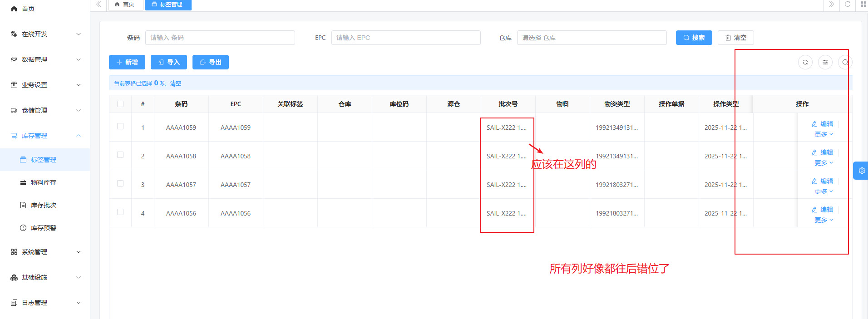Click the 清空 link in selection bar
868x319 pixels.
pos(176,83)
